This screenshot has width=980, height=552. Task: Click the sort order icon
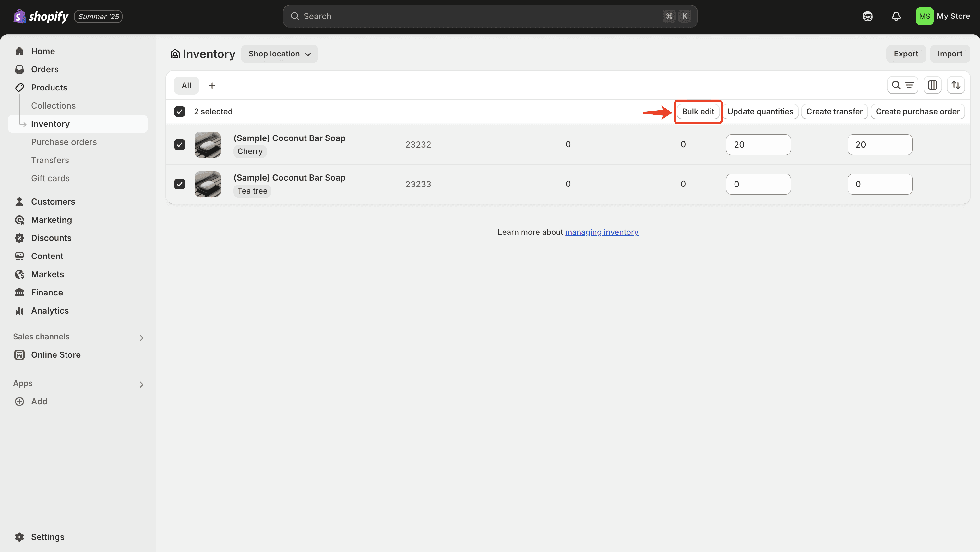[956, 85]
